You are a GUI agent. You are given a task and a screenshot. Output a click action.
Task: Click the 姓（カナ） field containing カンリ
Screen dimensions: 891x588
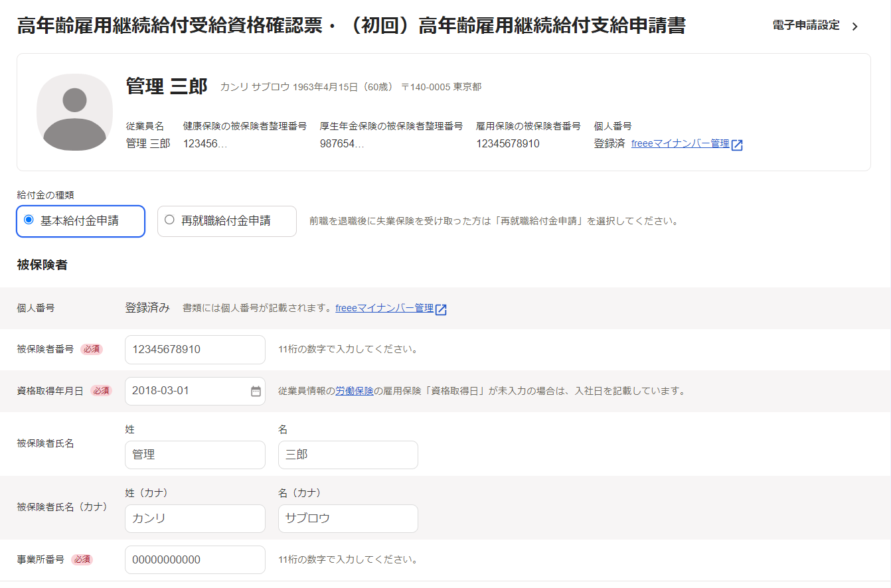[x=195, y=518]
